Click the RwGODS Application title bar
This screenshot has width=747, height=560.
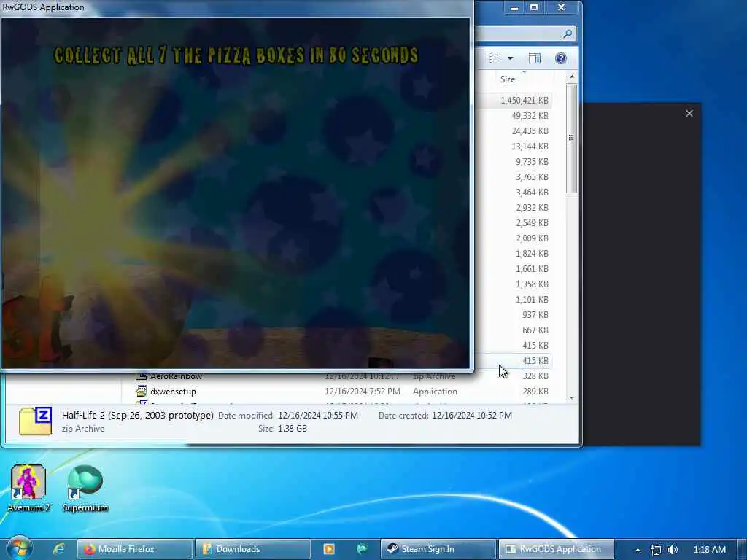(237, 7)
